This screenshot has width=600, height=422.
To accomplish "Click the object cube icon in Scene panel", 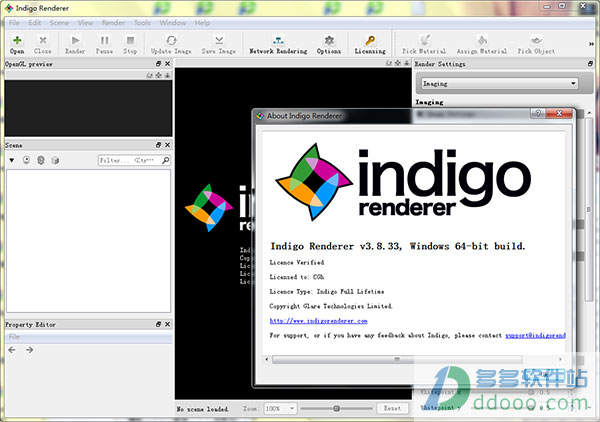I will 55,160.
